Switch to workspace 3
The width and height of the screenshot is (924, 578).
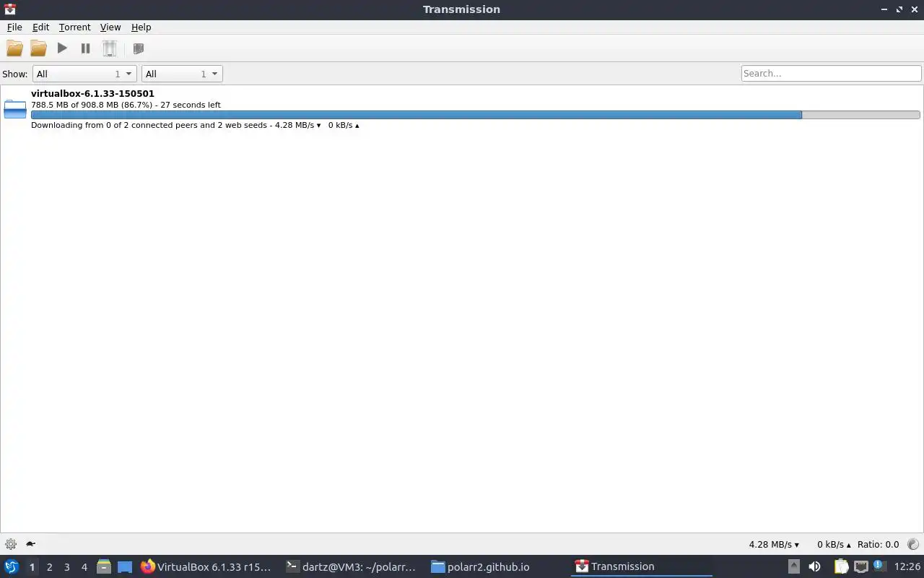coord(66,567)
